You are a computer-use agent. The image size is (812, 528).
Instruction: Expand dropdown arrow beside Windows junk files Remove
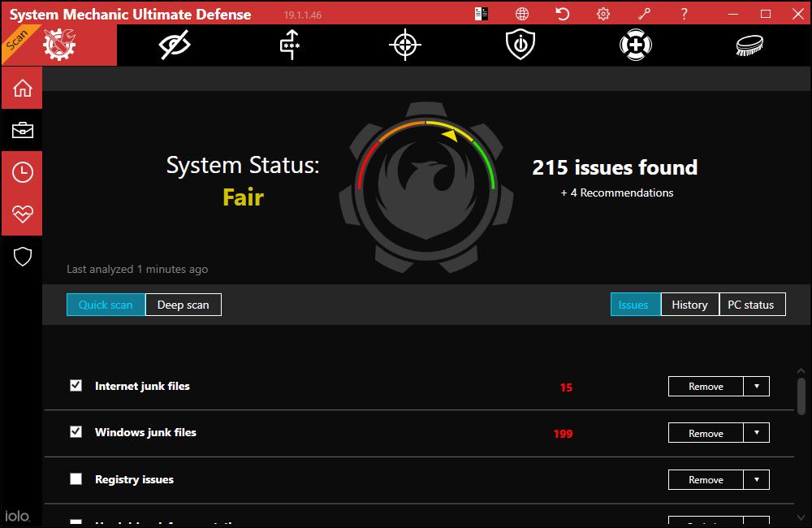coord(757,433)
